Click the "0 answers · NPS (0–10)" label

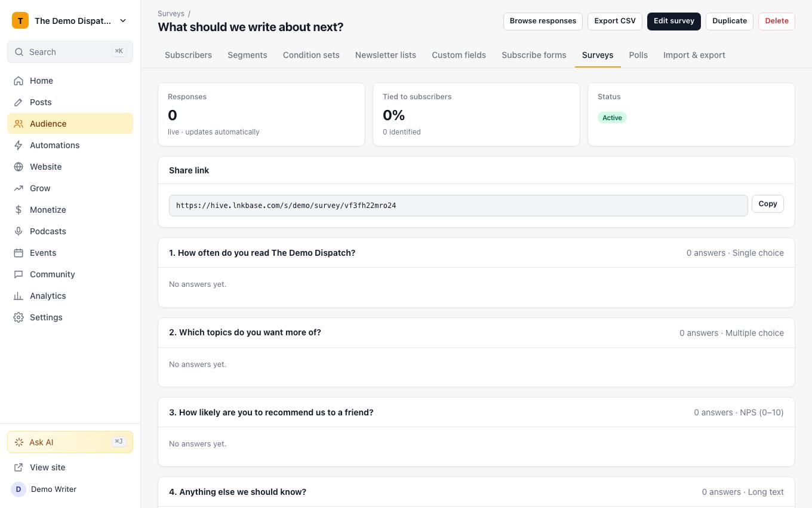(x=739, y=412)
